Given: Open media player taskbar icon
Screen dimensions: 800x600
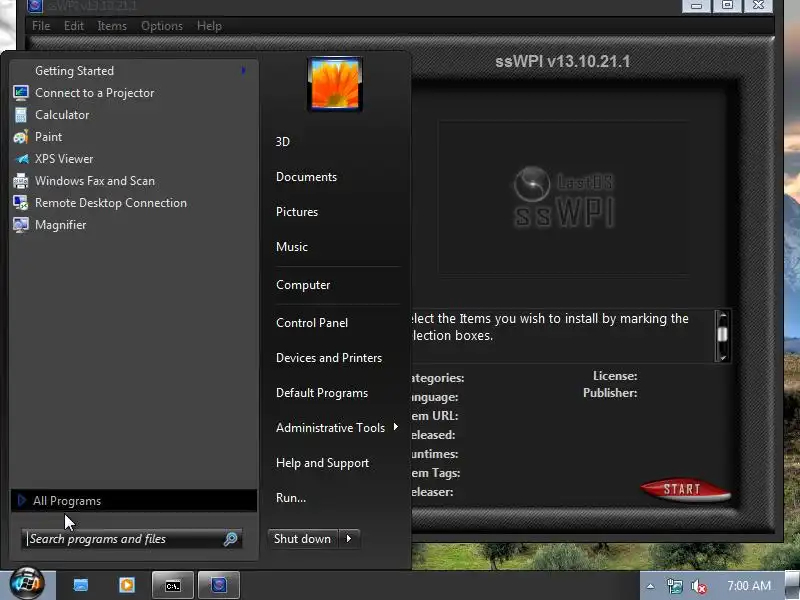Looking at the screenshot, I should click(127, 585).
